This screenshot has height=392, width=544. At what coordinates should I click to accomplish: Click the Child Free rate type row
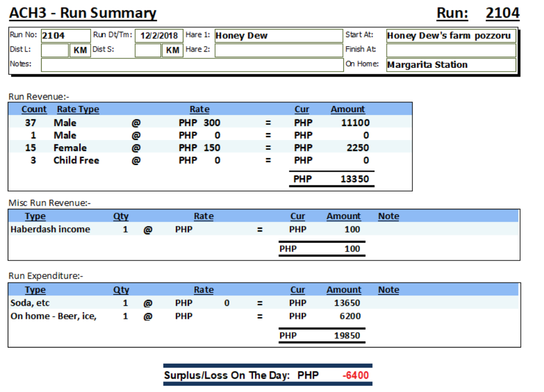coord(76,160)
